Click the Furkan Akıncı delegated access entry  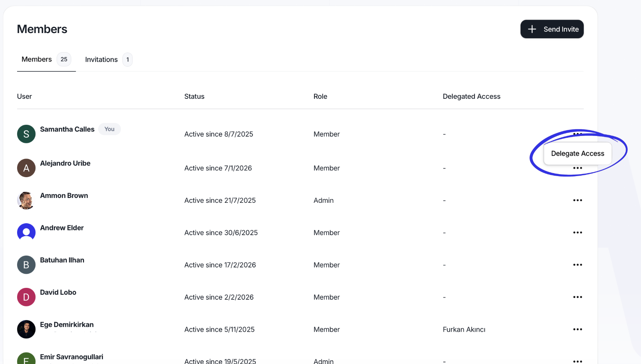click(464, 329)
